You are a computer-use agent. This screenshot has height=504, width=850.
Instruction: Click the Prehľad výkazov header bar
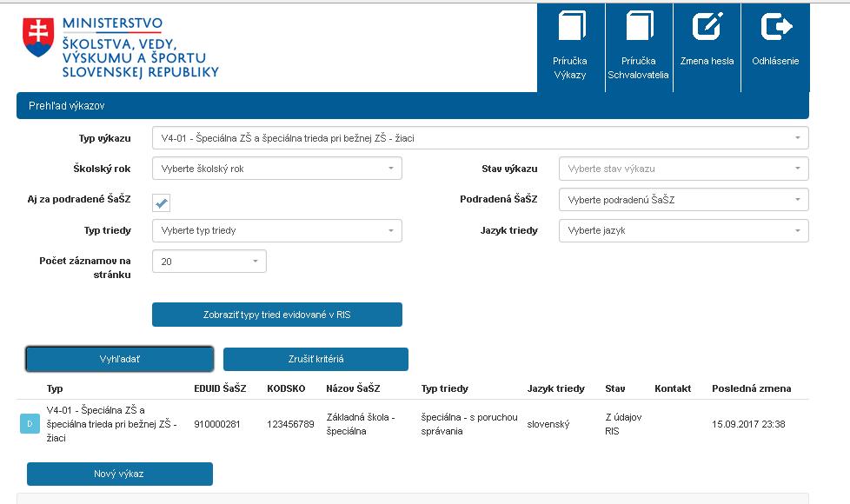413,106
